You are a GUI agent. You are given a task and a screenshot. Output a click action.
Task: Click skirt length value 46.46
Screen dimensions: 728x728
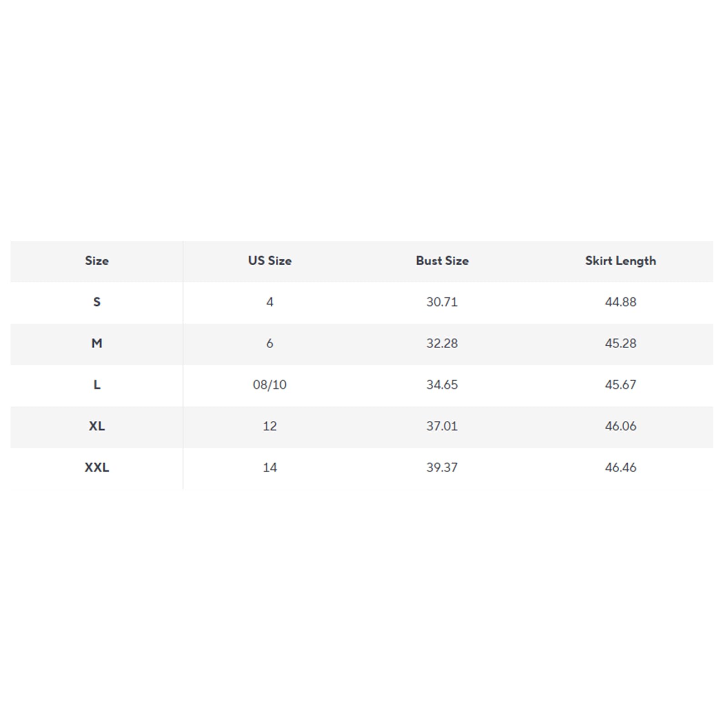click(621, 468)
